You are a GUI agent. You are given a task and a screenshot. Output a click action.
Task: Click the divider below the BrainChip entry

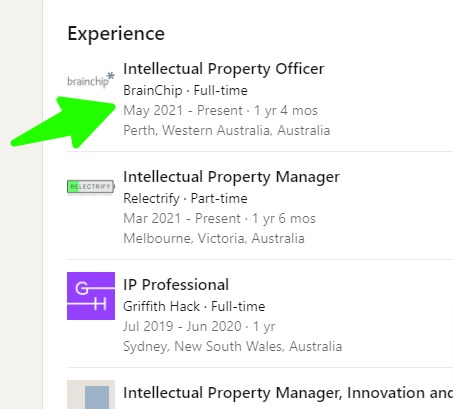260,151
